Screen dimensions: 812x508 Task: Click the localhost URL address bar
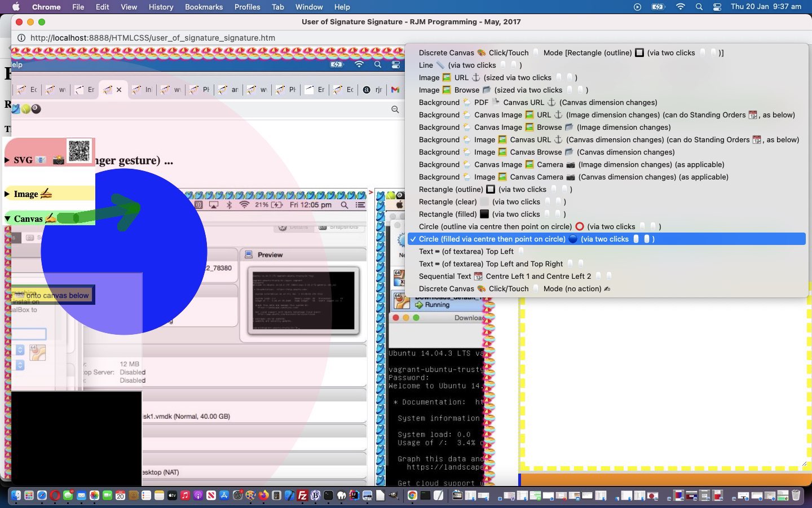[152, 38]
